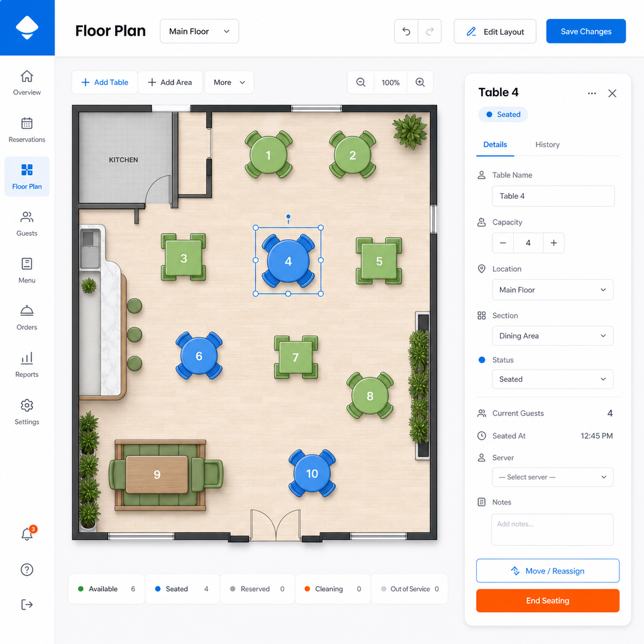Click the Seated badge under Table 4
644x644 pixels.
click(503, 114)
